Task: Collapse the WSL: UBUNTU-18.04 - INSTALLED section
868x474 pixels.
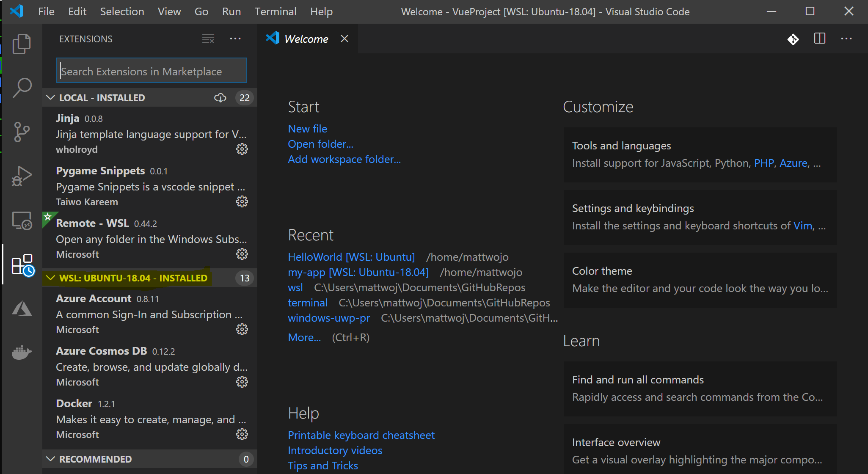Action: [51, 278]
